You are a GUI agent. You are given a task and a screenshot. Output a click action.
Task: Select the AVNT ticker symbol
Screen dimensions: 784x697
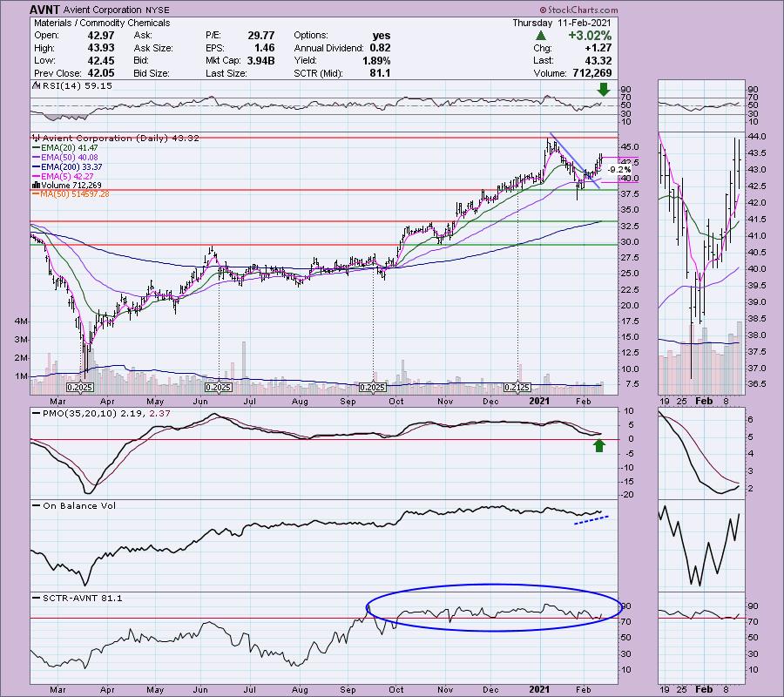pos(45,10)
